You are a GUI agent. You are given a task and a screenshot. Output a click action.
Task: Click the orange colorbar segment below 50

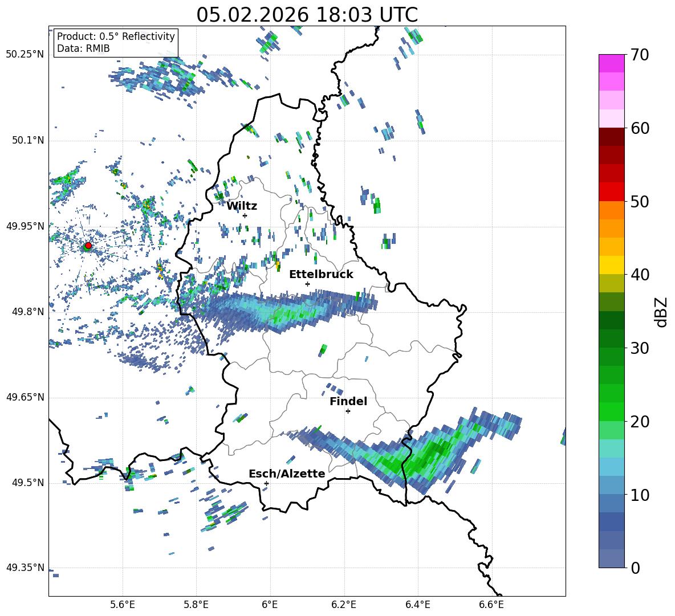(x=612, y=210)
